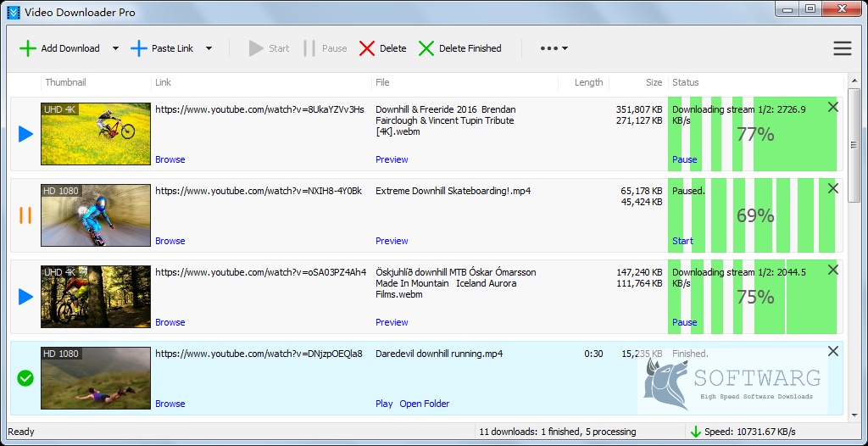Minimize the Video Downloader Pro window

point(787,9)
